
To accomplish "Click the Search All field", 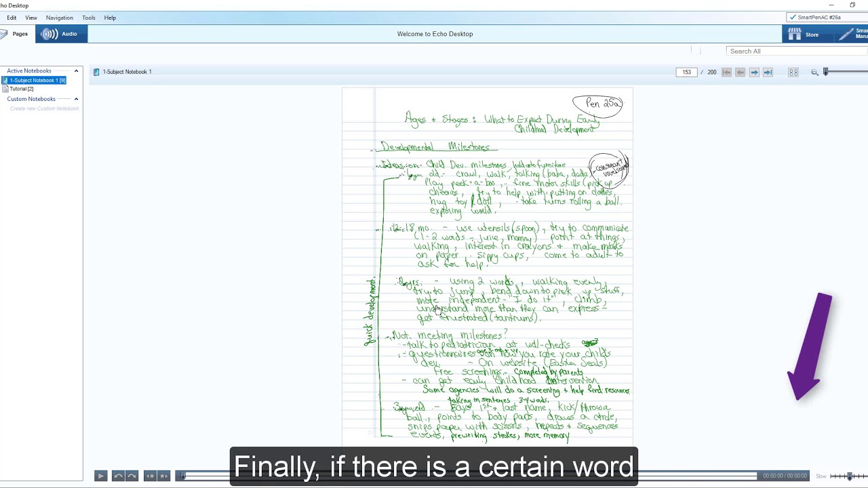I will [x=795, y=52].
